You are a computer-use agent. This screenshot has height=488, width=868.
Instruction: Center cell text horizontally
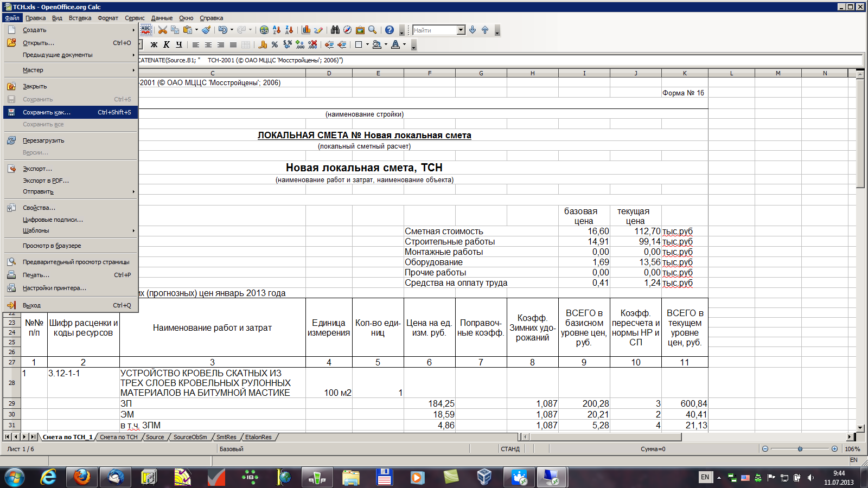208,44
